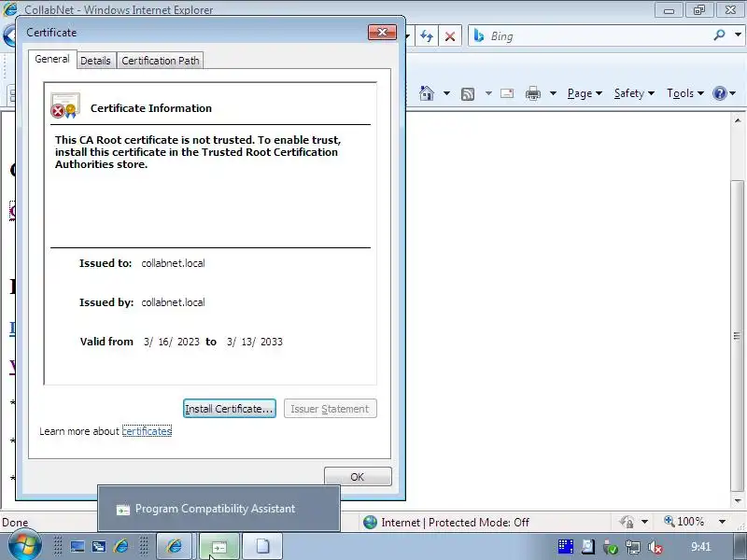Expand the Bing search provider dropdown

click(738, 35)
